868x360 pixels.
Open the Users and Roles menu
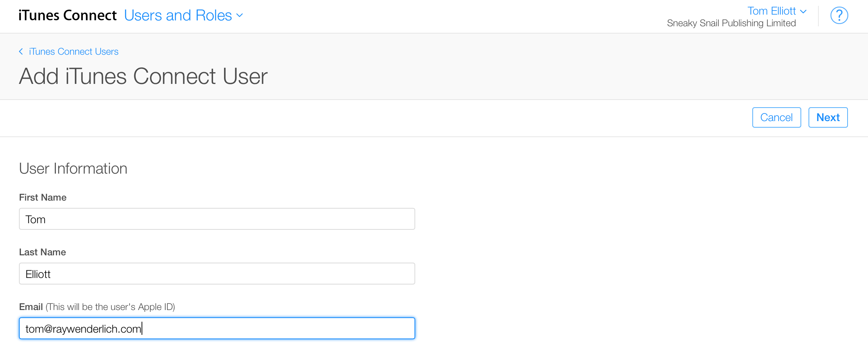click(x=178, y=15)
